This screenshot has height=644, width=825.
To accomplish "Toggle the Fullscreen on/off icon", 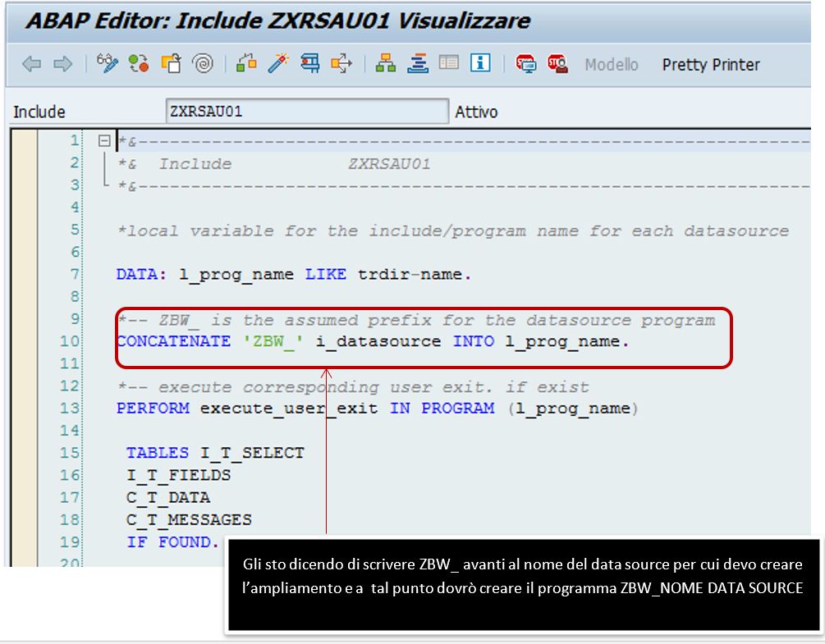I will 449,62.
